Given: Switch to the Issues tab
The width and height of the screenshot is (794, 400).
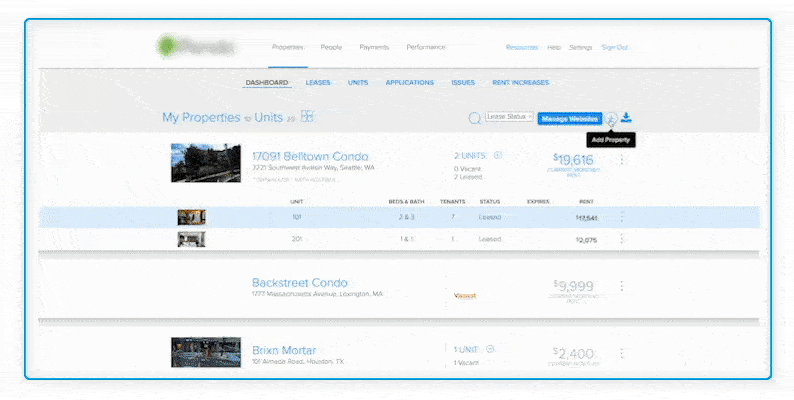Looking at the screenshot, I should 463,83.
